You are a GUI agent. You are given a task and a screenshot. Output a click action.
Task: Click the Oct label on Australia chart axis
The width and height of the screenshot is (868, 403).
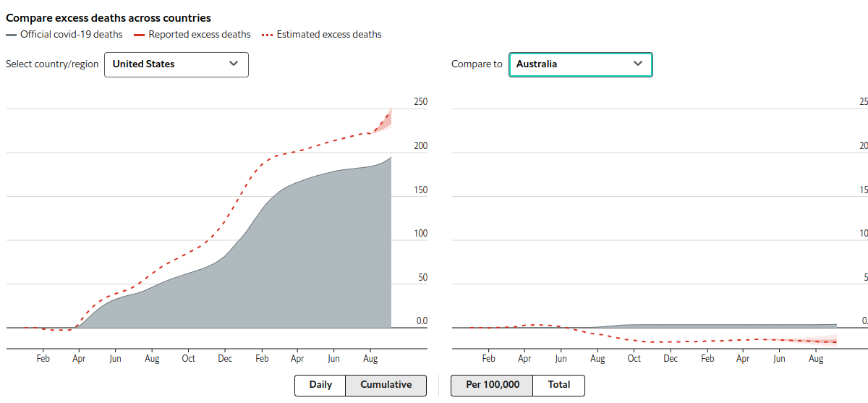coord(634,359)
